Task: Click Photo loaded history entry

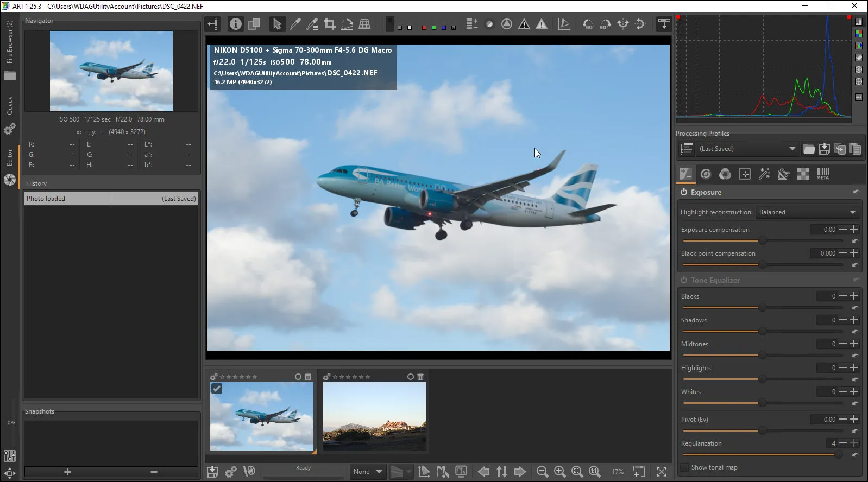Action: click(x=67, y=199)
